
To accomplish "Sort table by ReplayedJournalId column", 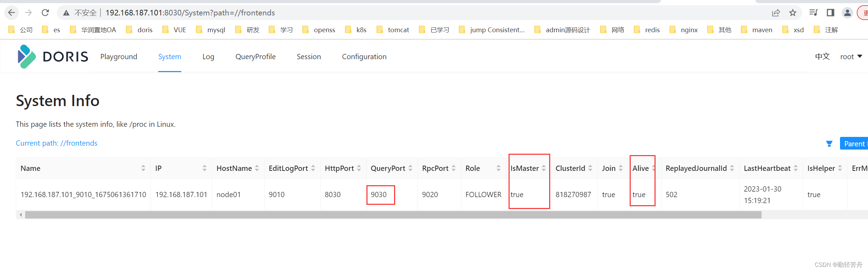I will pos(732,168).
